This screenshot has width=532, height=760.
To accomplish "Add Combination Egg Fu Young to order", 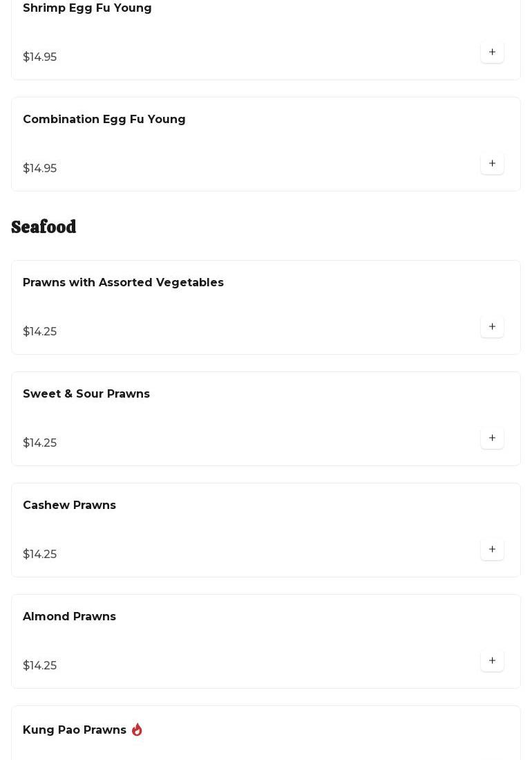I will tap(492, 164).
